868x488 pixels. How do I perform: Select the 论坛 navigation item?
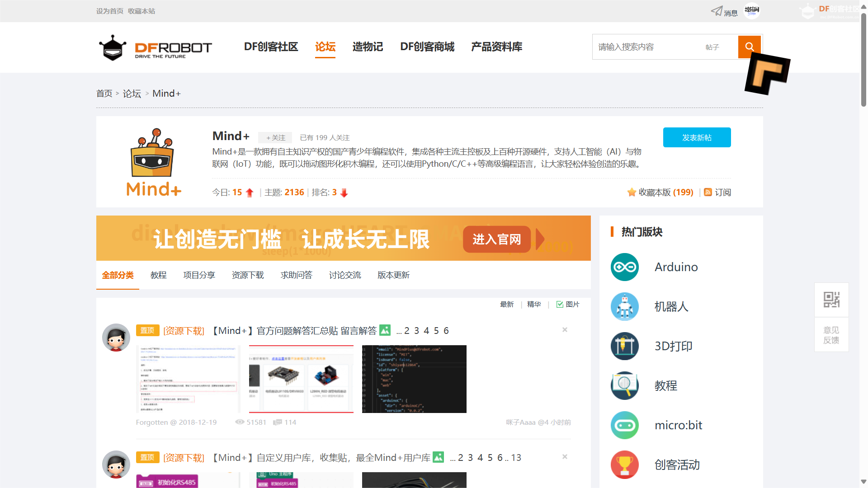pyautogui.click(x=325, y=47)
